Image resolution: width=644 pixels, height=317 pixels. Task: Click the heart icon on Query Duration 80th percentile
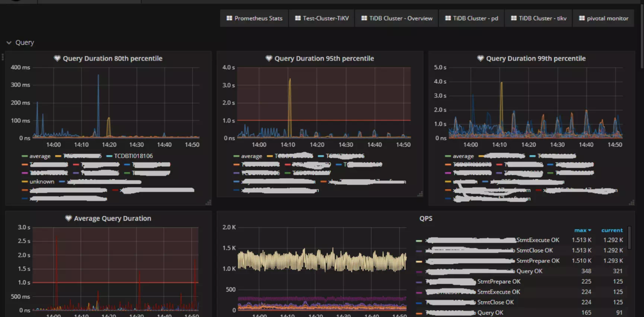(57, 58)
